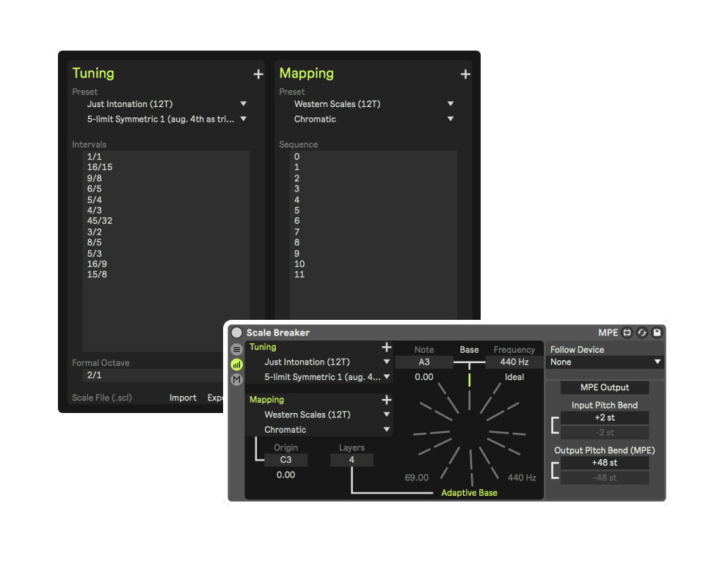
Task: Click the Mapping plus icon in Scale Breaker device
Action: point(386,400)
